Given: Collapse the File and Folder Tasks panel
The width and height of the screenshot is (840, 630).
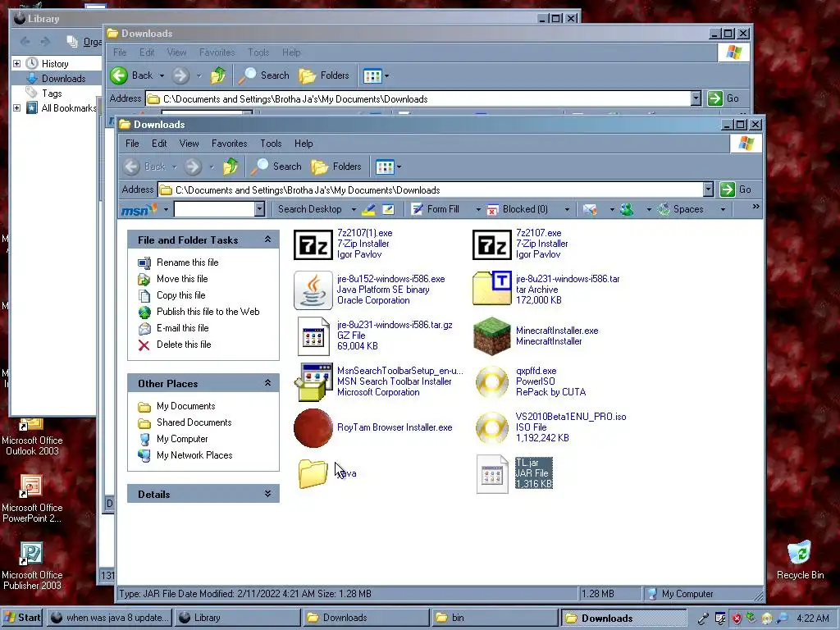Looking at the screenshot, I should tap(267, 240).
